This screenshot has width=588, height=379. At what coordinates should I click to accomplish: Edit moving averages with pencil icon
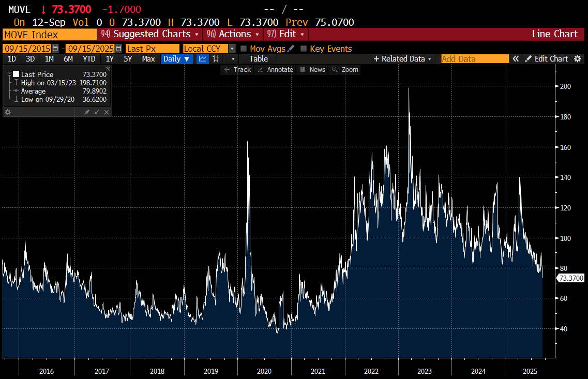291,49
